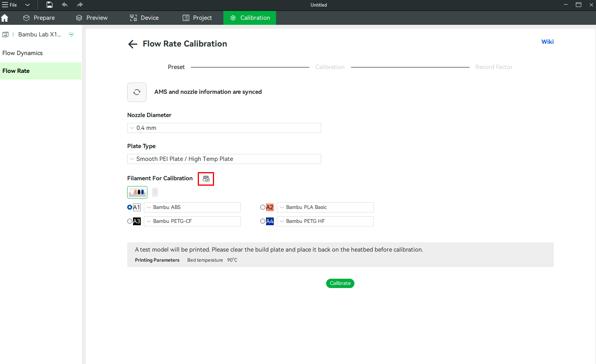This screenshot has height=364, width=596.
Task: Click the salmon A2 color swatch
Action: [x=270, y=207]
